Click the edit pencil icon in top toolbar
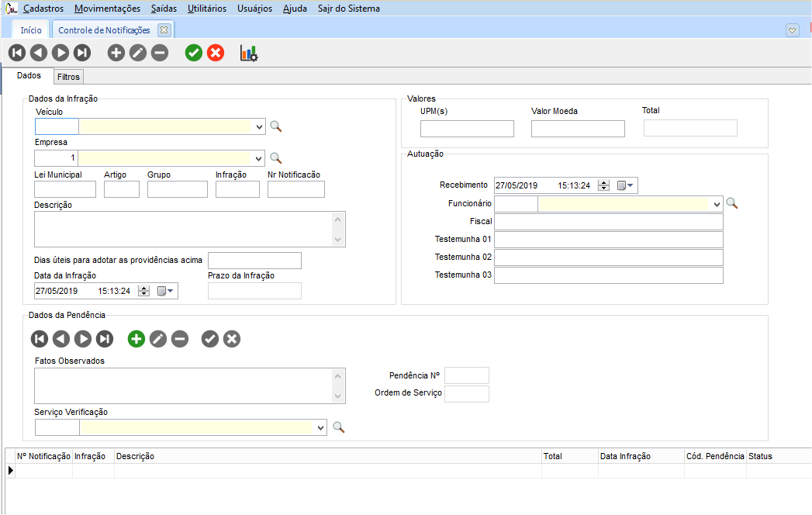This screenshot has width=812, height=515. [x=138, y=53]
